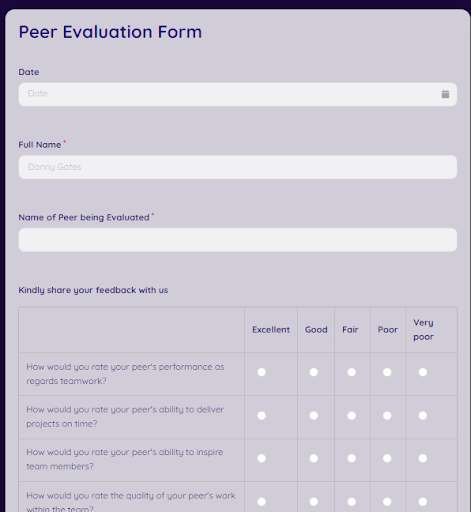This screenshot has width=471, height=512.
Task: Choose Very poor for delivering projects on time
Action: point(423,416)
